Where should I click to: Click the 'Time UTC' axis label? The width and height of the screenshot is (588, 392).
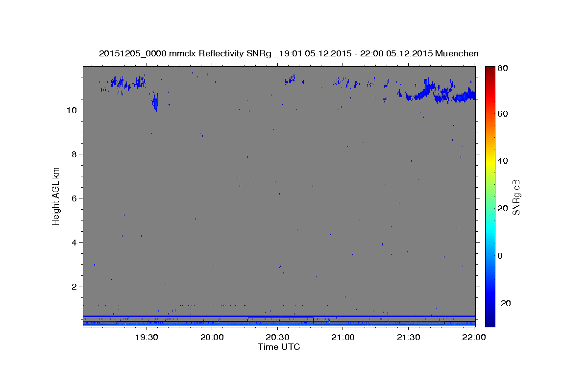coord(279,347)
